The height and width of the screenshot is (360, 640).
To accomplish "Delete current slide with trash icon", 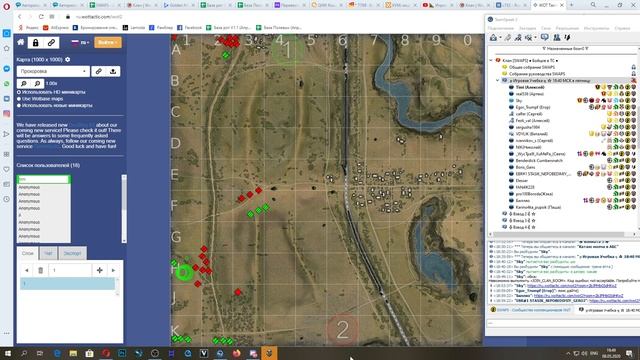I will pos(40,270).
